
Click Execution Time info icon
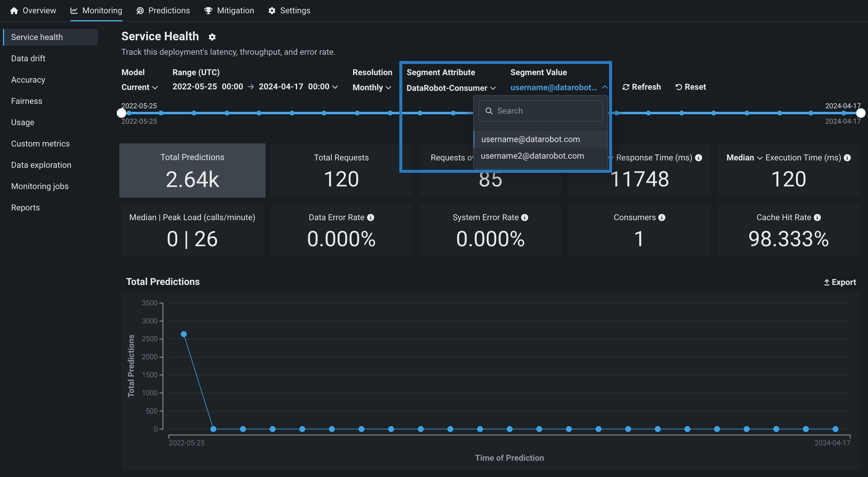click(847, 157)
